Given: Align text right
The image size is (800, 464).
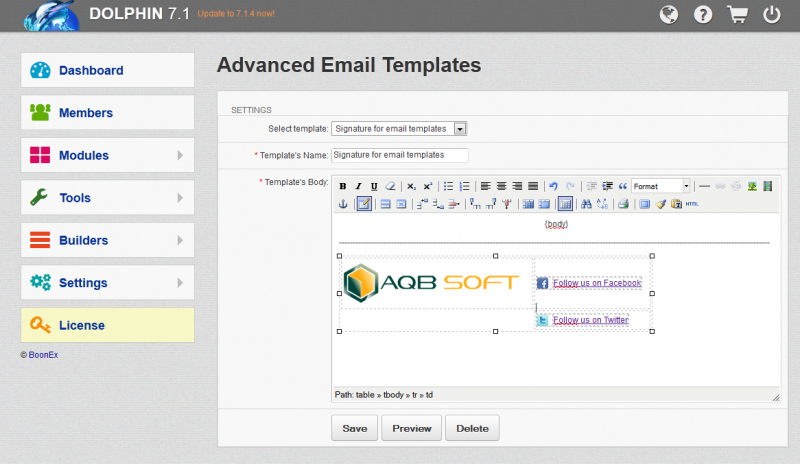Looking at the screenshot, I should click(517, 186).
